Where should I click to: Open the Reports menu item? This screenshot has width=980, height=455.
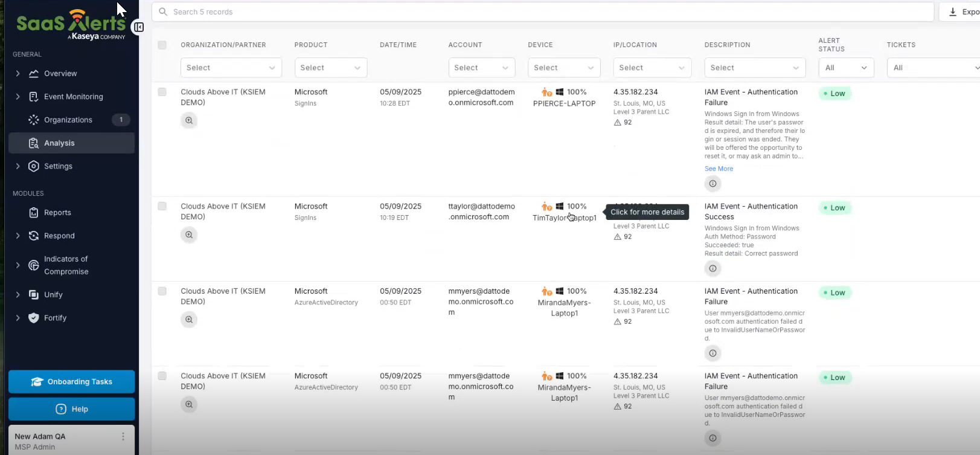click(x=71, y=213)
